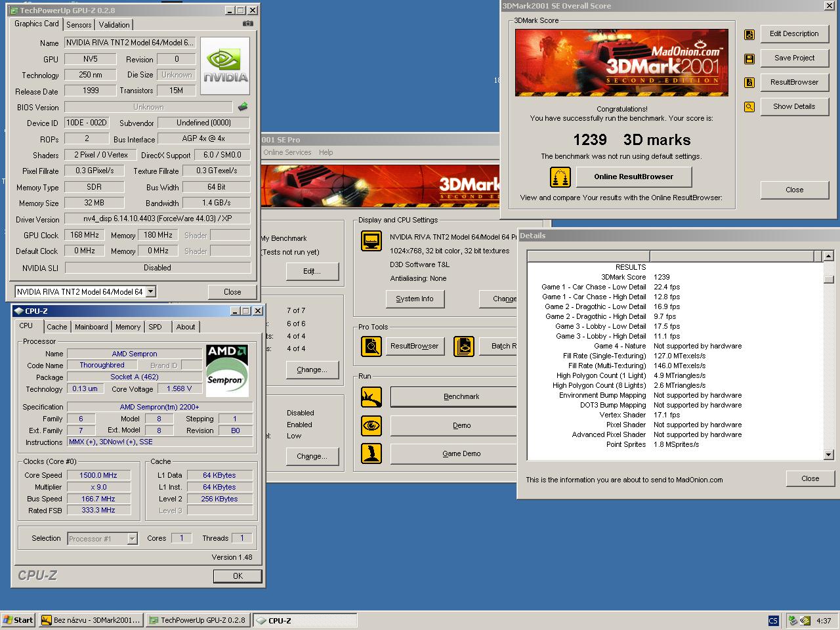Click the NVIDIA tray icon
The height and width of the screenshot is (630, 840).
805,620
